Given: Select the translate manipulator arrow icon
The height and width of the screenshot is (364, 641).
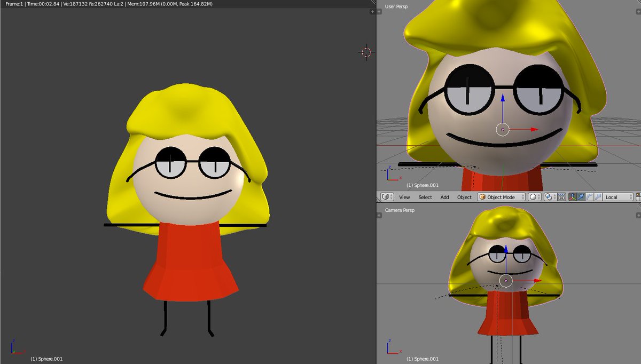Looking at the screenshot, I should point(581,197).
